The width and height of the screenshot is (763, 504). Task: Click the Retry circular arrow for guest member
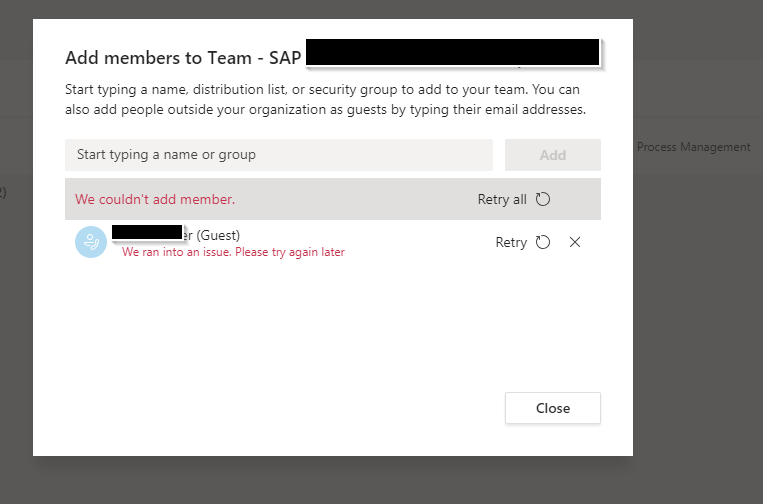tap(543, 242)
